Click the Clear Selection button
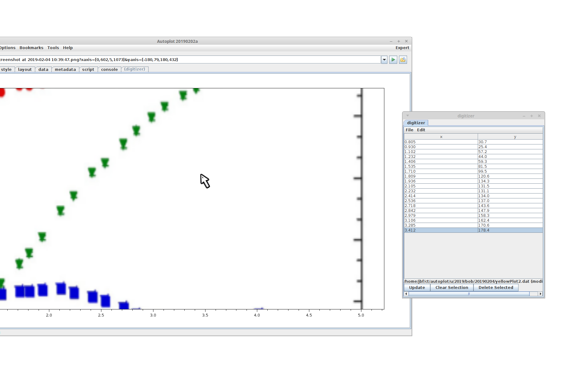The image size is (588, 368). pyautogui.click(x=452, y=288)
